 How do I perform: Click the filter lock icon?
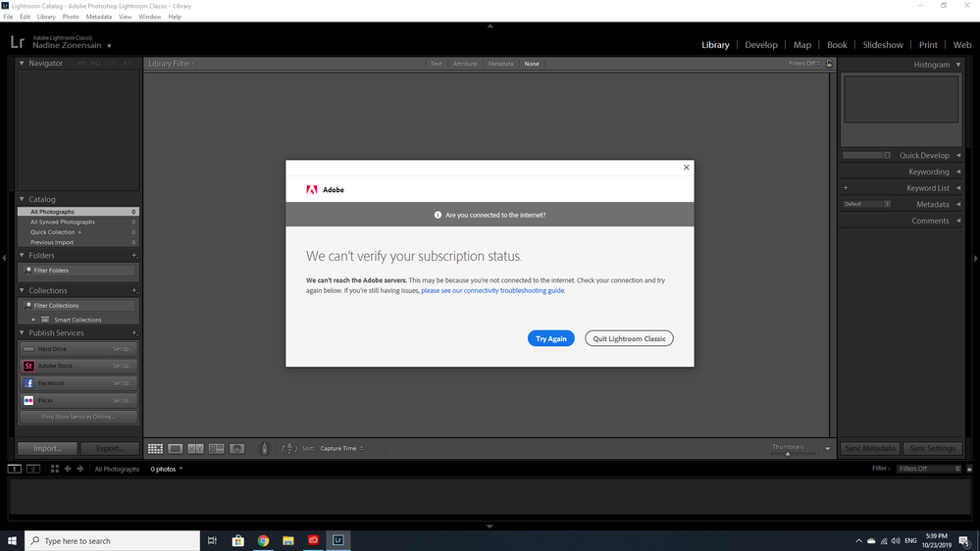pos(829,64)
